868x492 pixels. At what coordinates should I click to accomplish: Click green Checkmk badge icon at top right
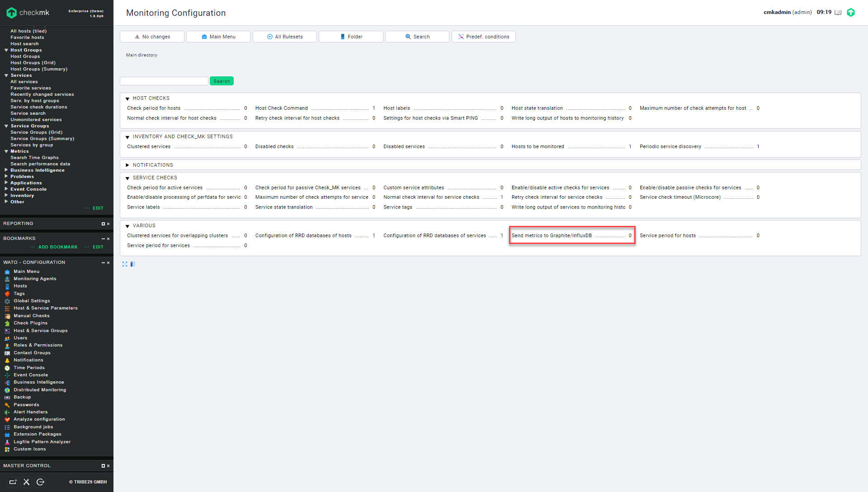coord(851,13)
